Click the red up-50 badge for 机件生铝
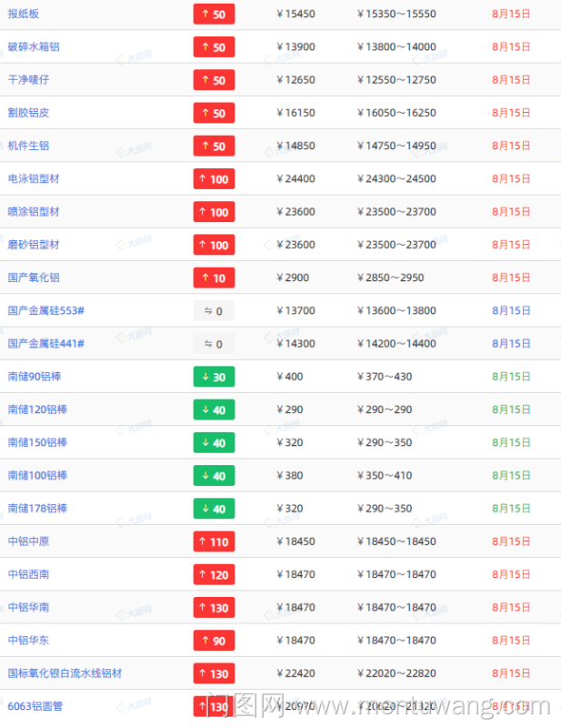The height and width of the screenshot is (728, 561). point(214,146)
